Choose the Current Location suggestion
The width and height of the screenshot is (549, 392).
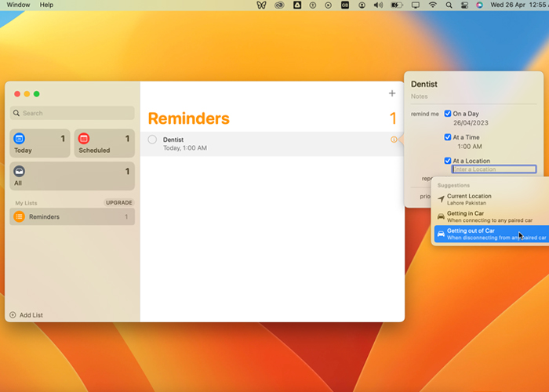tap(492, 199)
